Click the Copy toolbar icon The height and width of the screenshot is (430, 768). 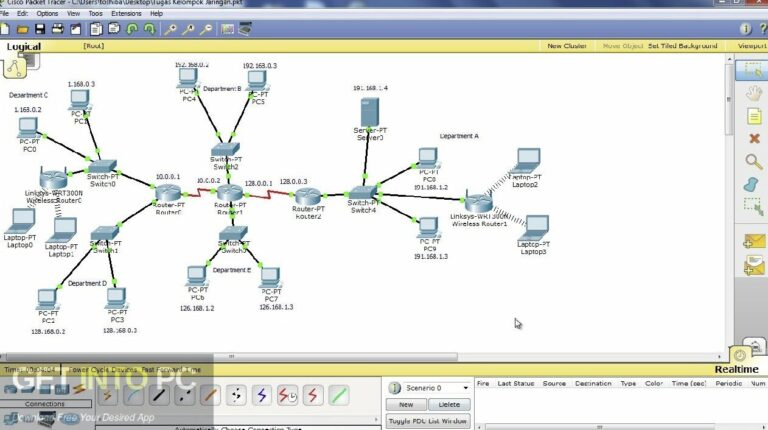click(x=96, y=29)
